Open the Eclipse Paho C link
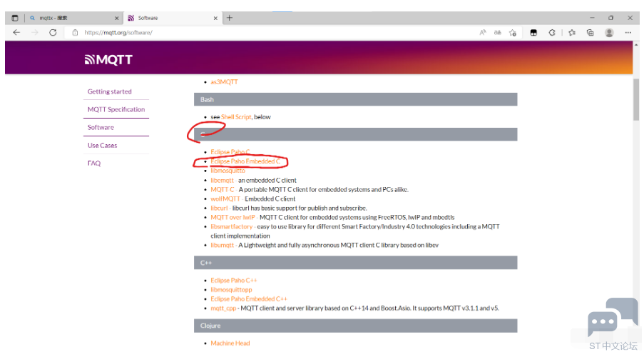 tap(230, 152)
